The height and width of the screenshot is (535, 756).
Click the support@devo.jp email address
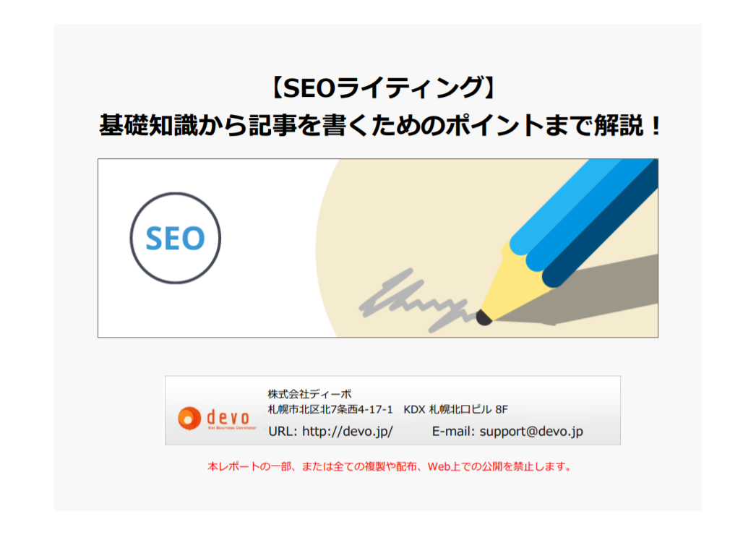click(531, 431)
